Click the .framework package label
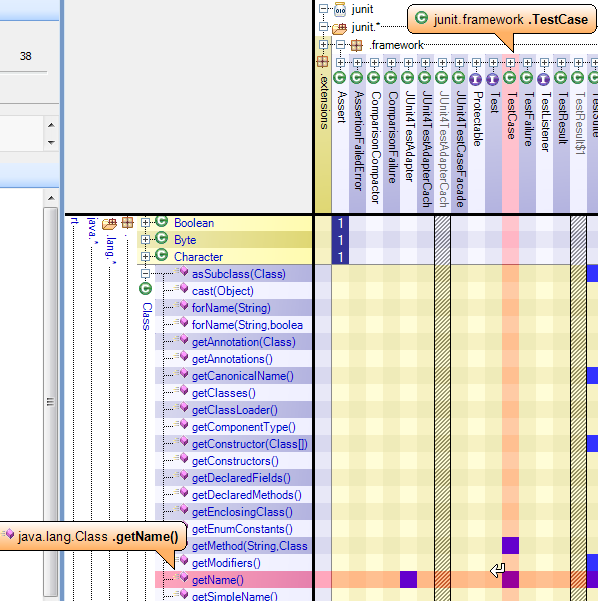Image resolution: width=598 pixels, height=601 pixels. click(396, 45)
